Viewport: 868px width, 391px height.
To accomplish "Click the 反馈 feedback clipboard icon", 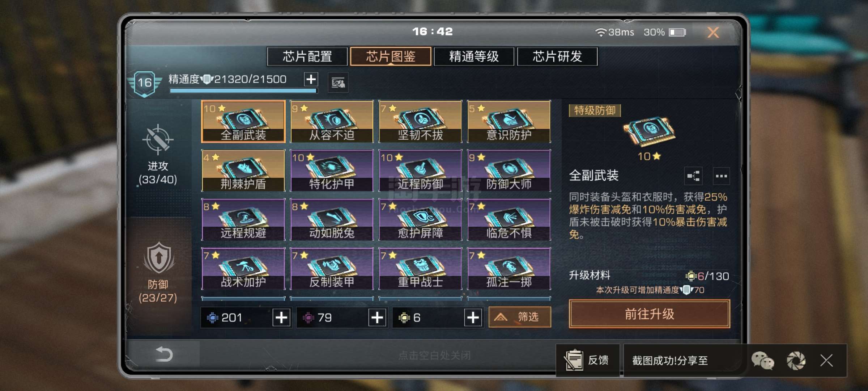I will (574, 361).
